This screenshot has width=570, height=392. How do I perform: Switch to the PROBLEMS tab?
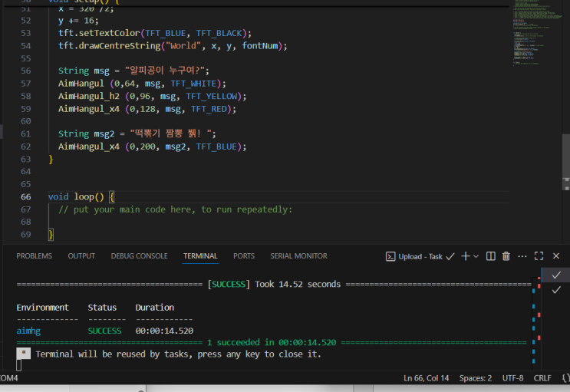coord(35,256)
